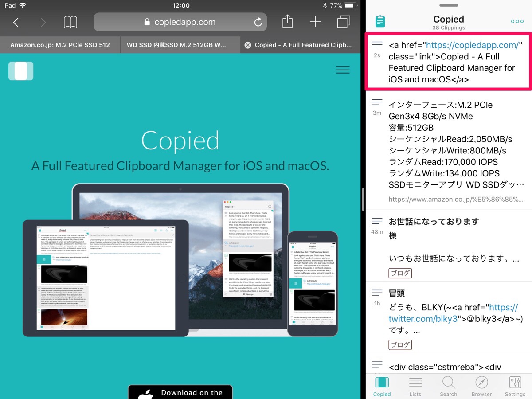Select the Copied tab in bottom bar

tap(382, 387)
